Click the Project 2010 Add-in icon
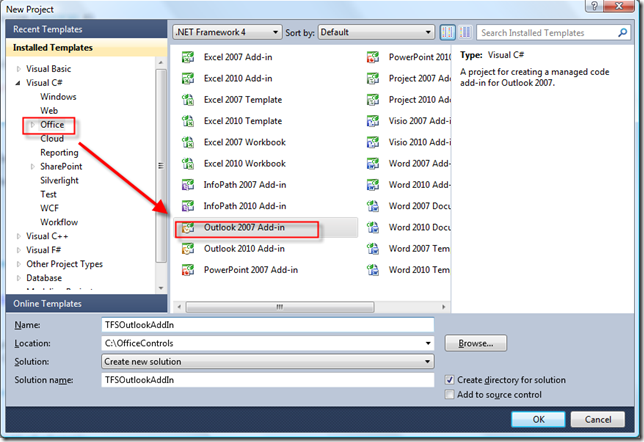The height and width of the screenshot is (442, 644). click(x=373, y=100)
